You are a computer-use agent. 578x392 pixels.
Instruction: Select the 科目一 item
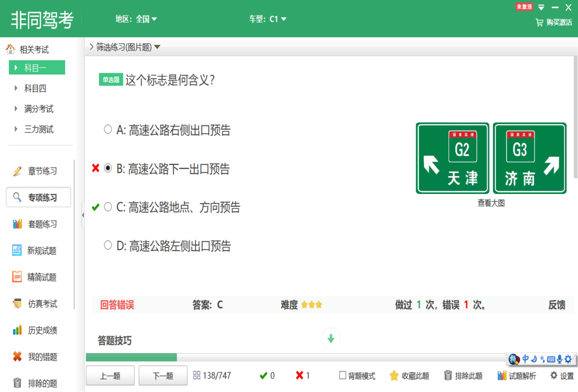[x=37, y=68]
